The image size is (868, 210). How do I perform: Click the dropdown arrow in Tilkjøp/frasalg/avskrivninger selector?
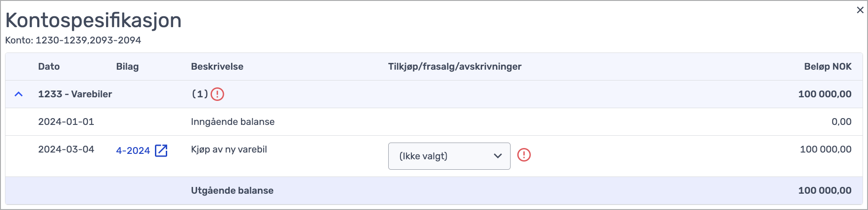pos(498,156)
